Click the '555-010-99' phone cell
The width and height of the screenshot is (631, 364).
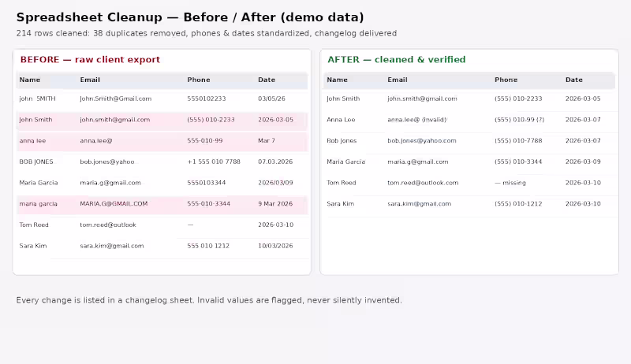point(205,140)
